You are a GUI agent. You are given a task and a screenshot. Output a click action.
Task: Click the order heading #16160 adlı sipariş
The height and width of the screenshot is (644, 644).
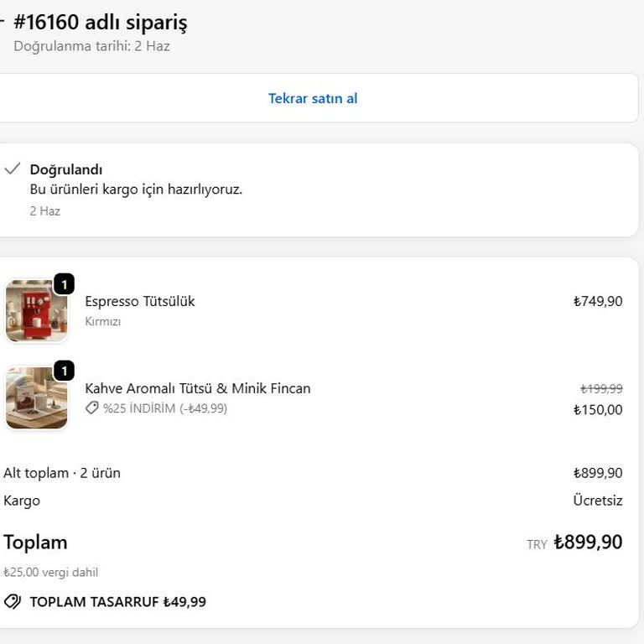tap(101, 22)
